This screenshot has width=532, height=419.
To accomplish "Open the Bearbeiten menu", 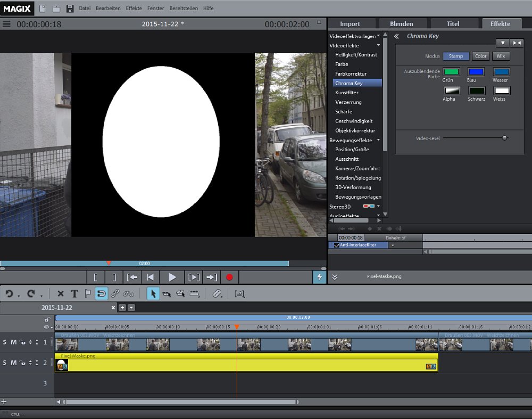I will tap(108, 9).
